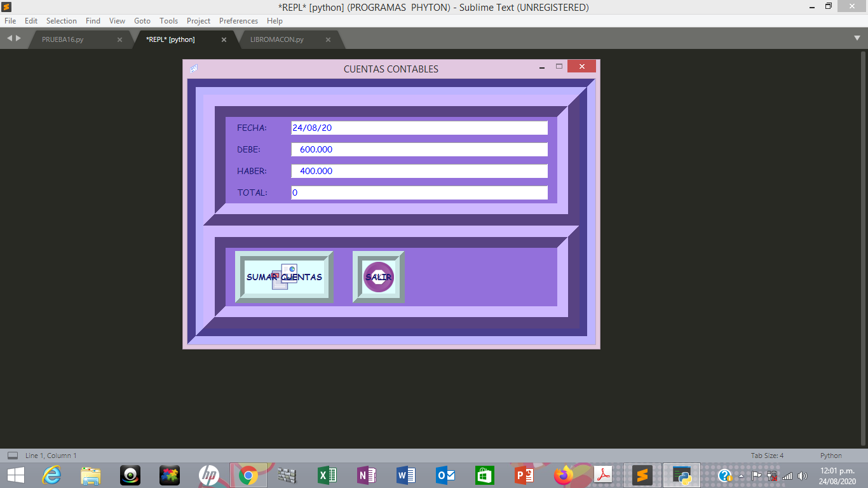
Task: Open the Selection menu
Action: 62,21
